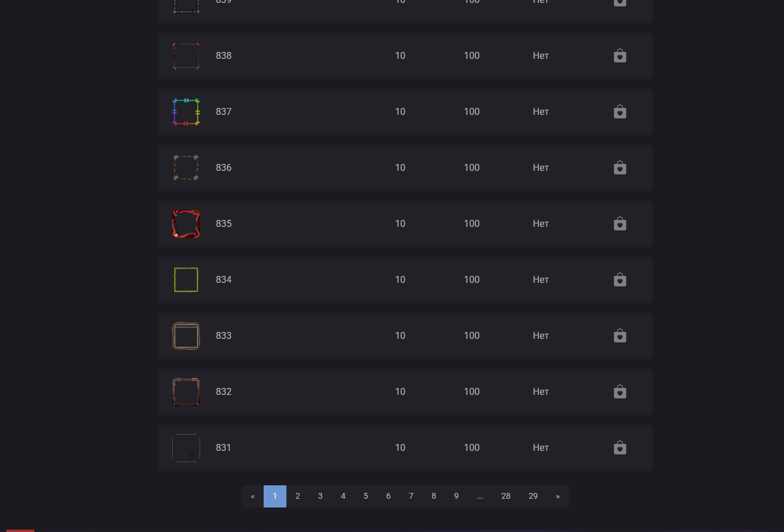
Task: Open page 5 in pagination
Action: pyautogui.click(x=366, y=496)
